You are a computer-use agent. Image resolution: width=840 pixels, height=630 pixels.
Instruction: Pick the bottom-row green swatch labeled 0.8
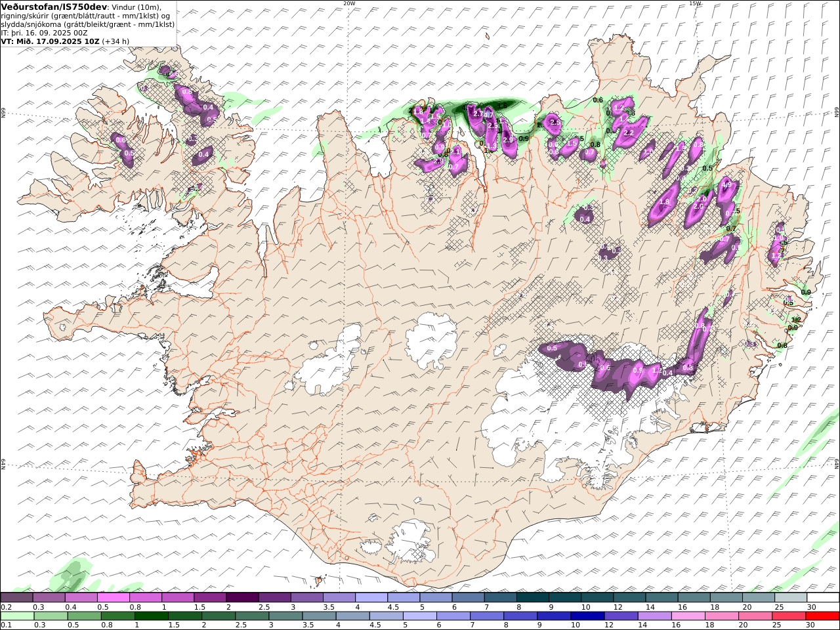coord(117,616)
